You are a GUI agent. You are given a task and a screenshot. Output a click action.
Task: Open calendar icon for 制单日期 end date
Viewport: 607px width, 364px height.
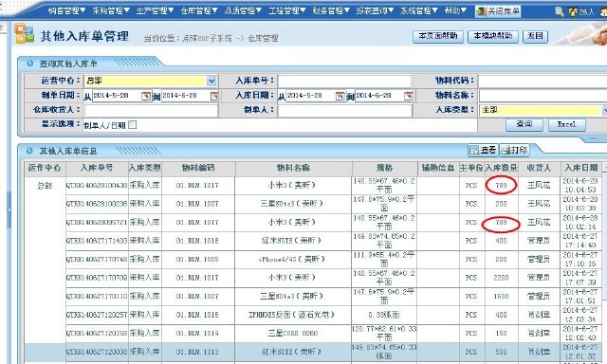[214, 96]
